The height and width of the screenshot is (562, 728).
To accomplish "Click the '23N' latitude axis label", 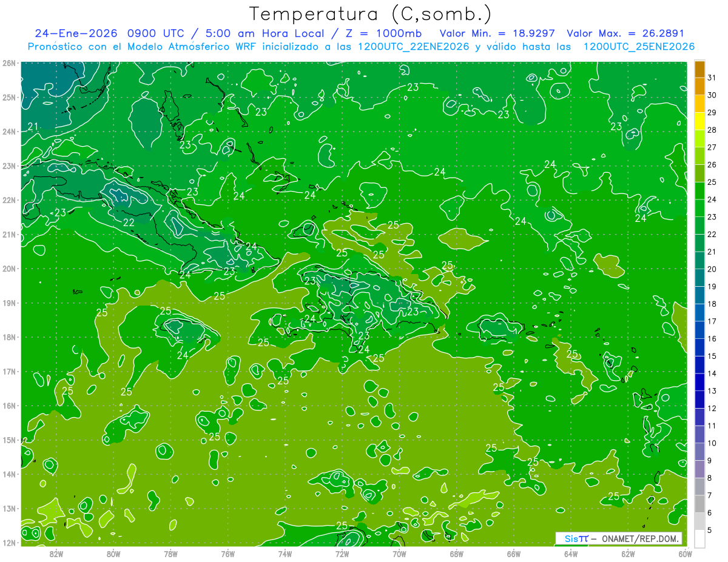I will coord(9,166).
